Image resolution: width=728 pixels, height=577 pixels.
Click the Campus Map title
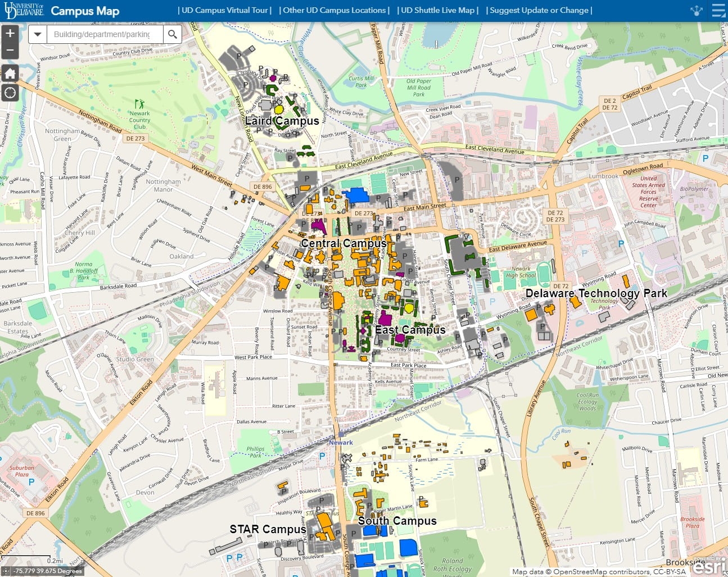coord(85,11)
